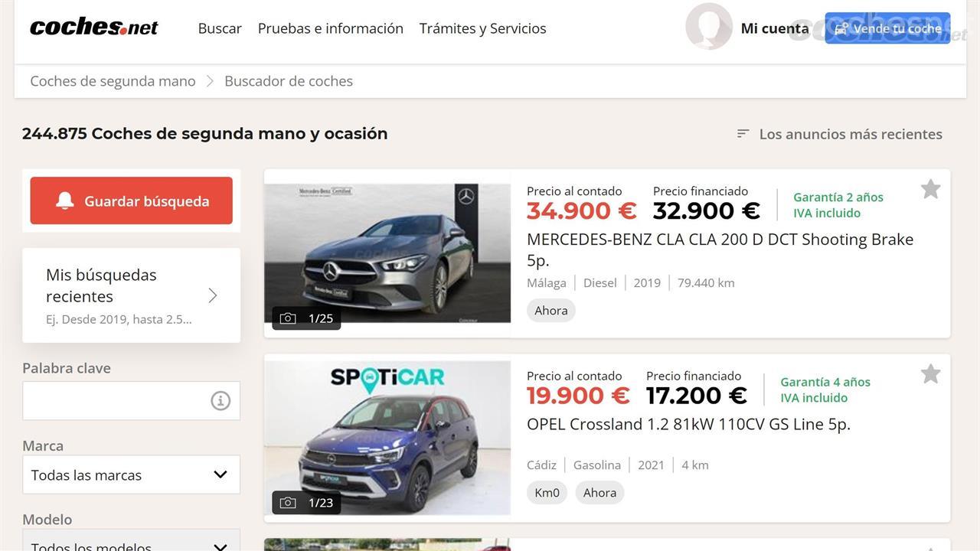Go to Coches de segunda mano breadcrumb
980x551 pixels.
[112, 80]
